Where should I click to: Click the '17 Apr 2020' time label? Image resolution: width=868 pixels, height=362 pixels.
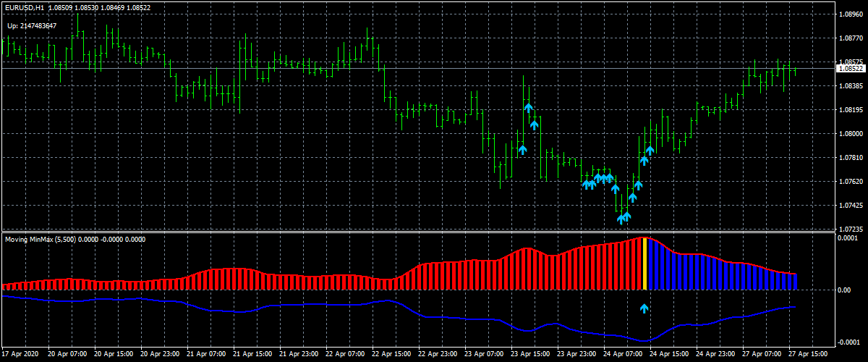21,355
